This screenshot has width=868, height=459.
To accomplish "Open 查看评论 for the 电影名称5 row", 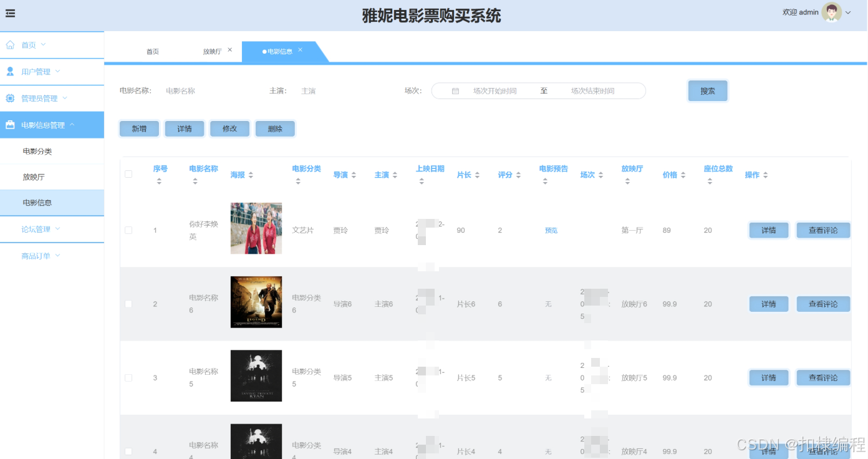I will (823, 378).
